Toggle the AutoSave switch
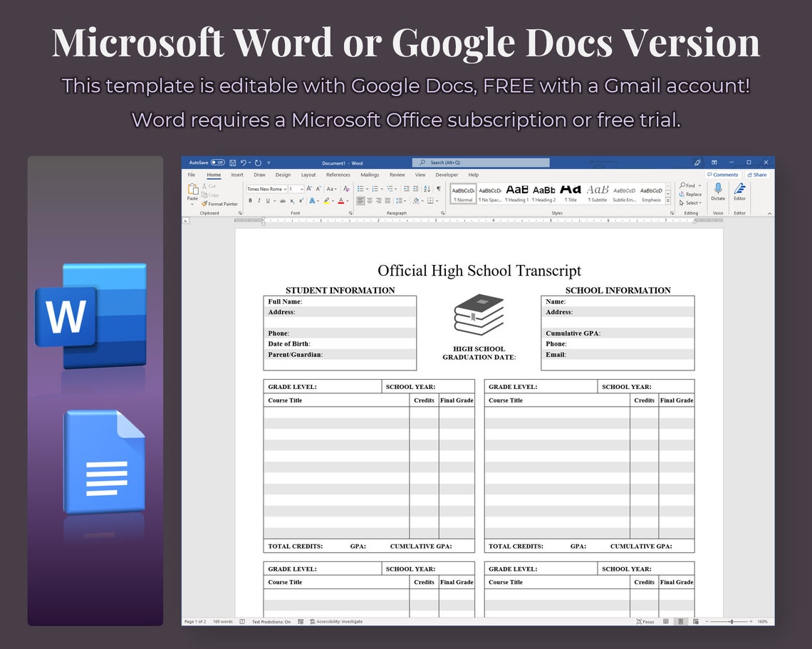Image resolution: width=812 pixels, height=649 pixels. (217, 162)
